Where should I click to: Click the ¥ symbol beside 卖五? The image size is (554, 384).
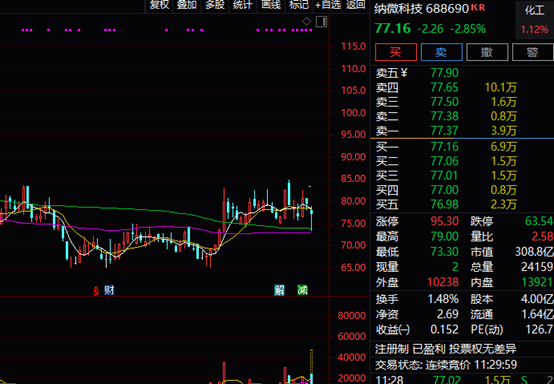pos(404,73)
